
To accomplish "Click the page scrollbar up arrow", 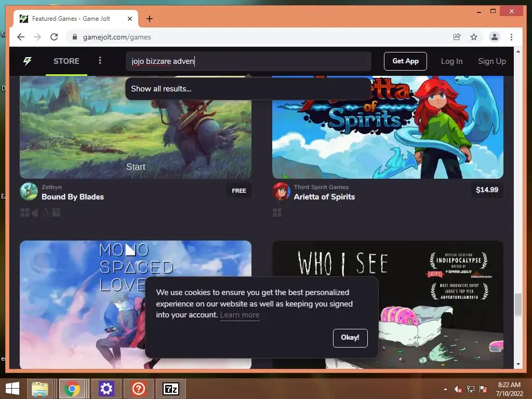I will [x=518, y=51].
